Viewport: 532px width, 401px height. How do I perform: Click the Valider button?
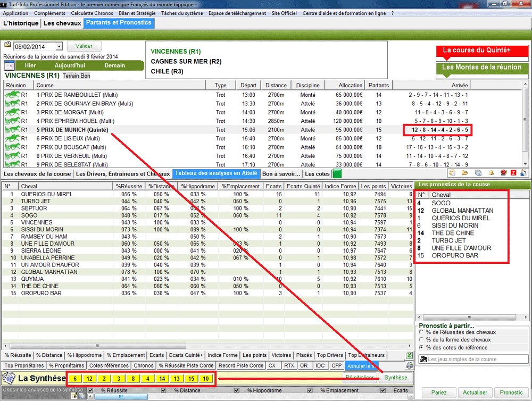[84, 46]
